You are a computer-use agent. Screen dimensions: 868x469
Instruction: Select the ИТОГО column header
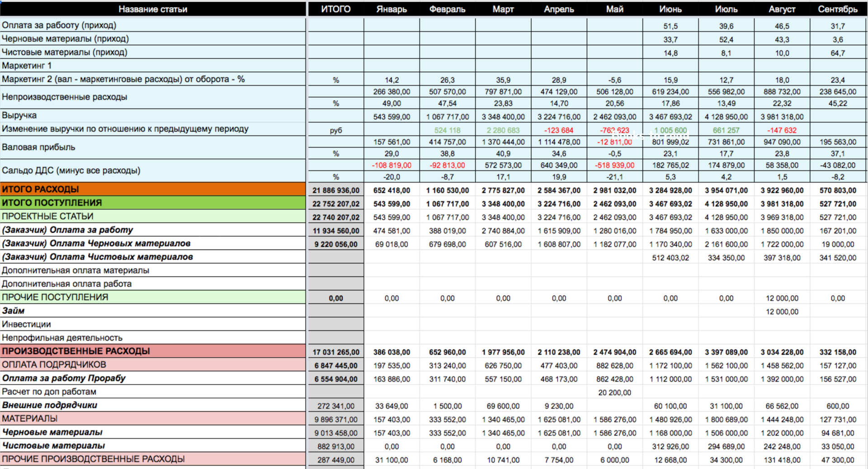[335, 9]
